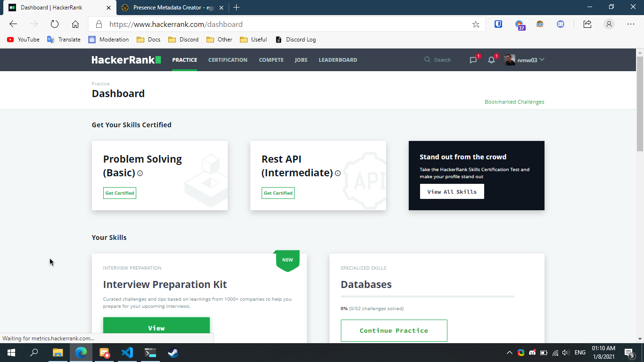Expand the nmw03 account dropdown arrow
The image size is (644, 362).
pyautogui.click(x=542, y=59)
